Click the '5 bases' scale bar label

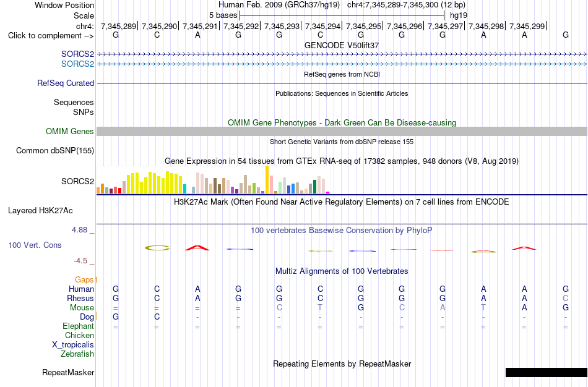click(x=223, y=15)
